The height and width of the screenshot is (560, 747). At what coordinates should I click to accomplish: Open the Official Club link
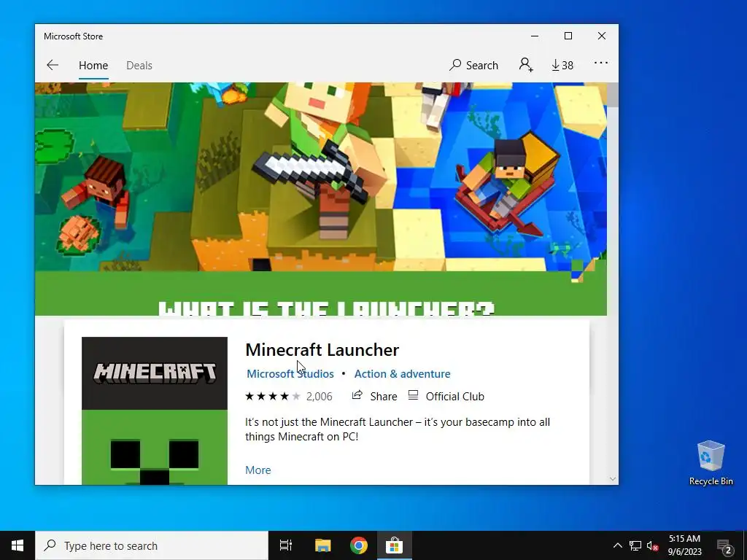pyautogui.click(x=446, y=396)
